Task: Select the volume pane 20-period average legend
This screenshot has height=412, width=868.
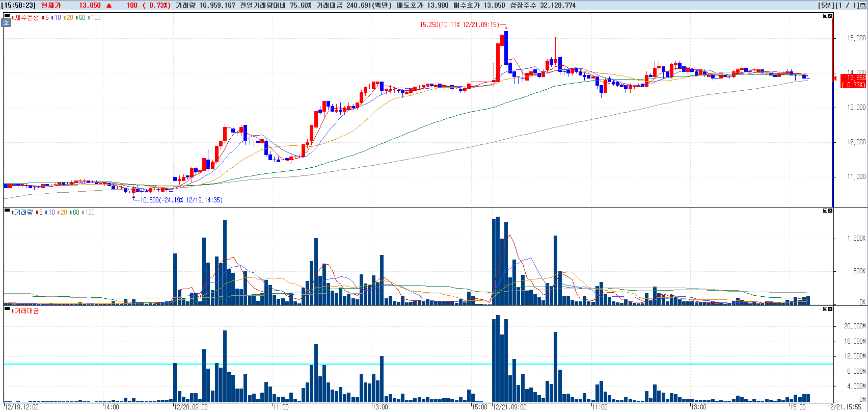Action: [x=63, y=212]
